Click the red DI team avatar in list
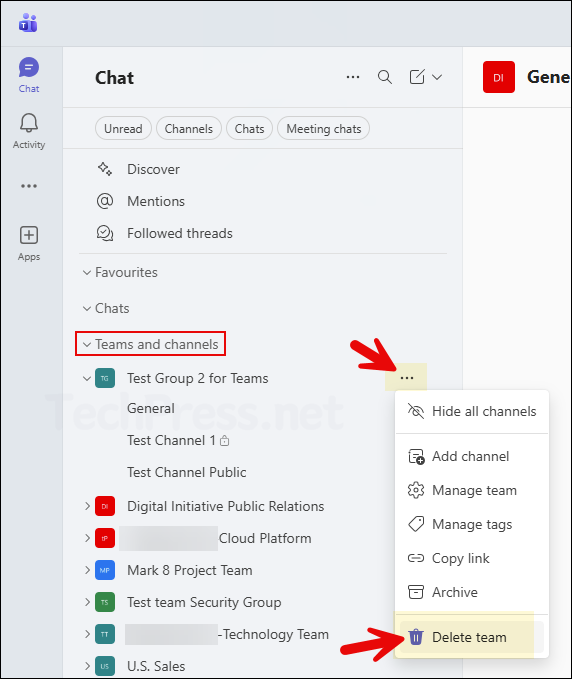The image size is (572, 679). point(105,506)
